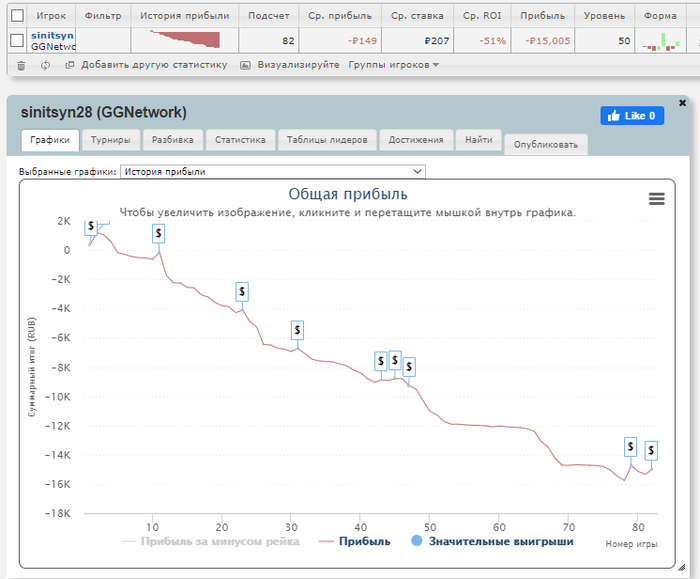Open the chart hamburger menu
This screenshot has width=700, height=579.
656,199
